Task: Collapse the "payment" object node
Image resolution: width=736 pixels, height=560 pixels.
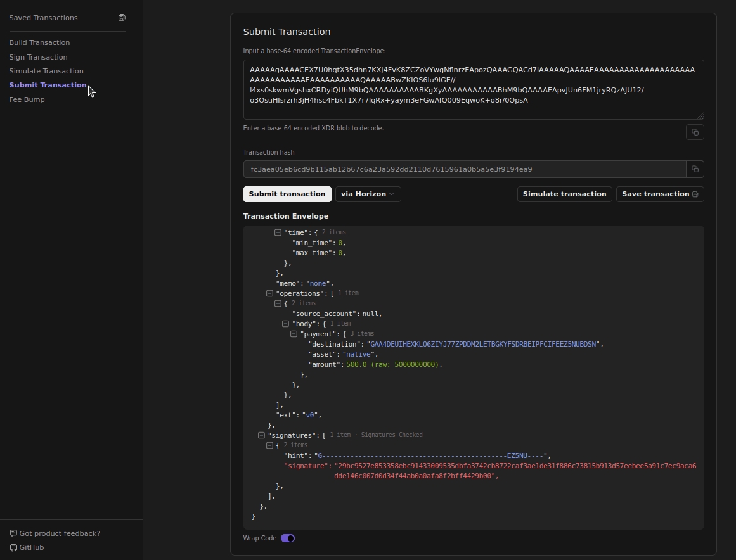Action: 294,334
